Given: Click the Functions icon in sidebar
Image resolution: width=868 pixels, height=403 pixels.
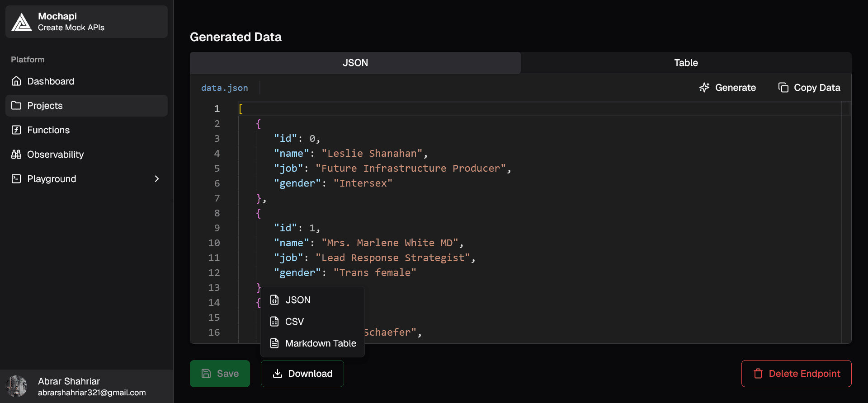Looking at the screenshot, I should (16, 130).
